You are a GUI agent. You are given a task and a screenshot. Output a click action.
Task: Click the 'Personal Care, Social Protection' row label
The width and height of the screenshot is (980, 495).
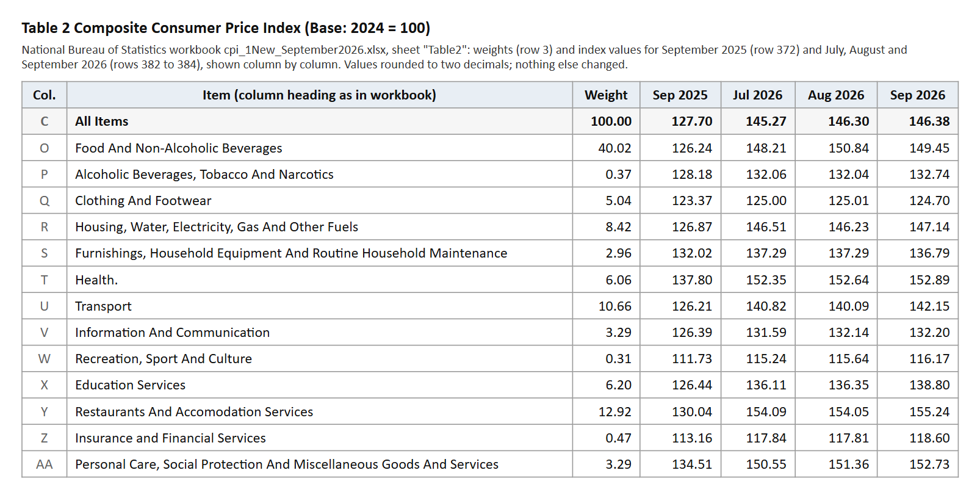(x=287, y=464)
